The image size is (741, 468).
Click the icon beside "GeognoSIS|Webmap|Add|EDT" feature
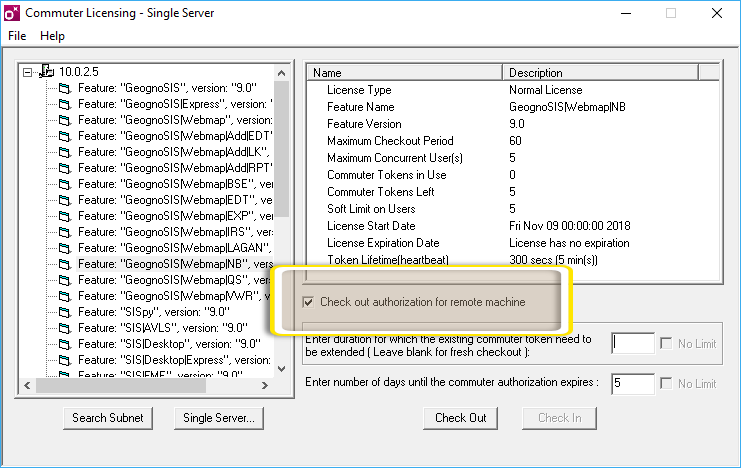pyautogui.click(x=65, y=137)
